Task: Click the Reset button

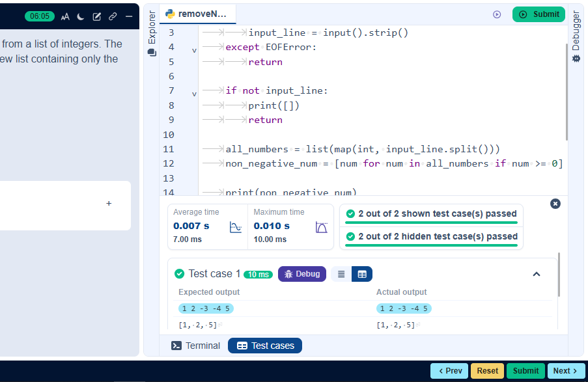Action: [x=488, y=371]
